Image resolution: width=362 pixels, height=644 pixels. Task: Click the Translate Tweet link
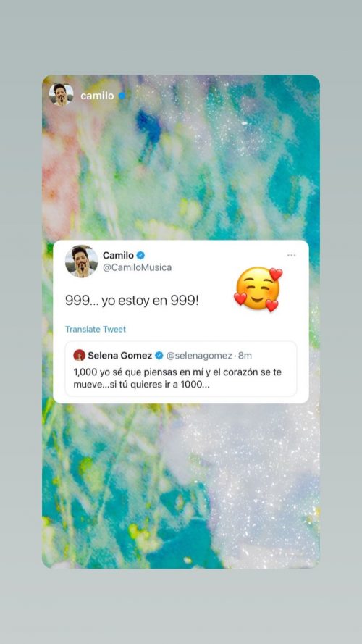96,330
